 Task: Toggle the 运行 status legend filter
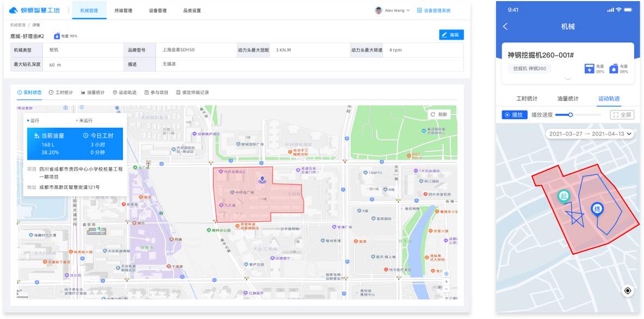pyautogui.click(x=34, y=121)
